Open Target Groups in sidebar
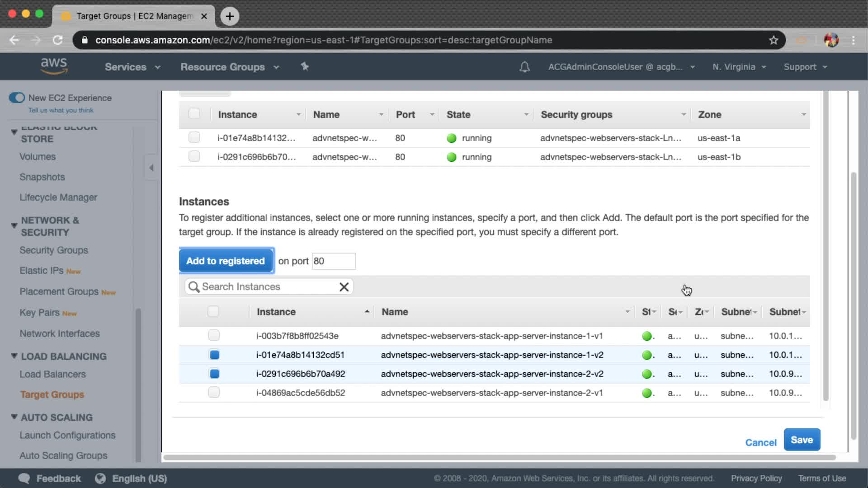Viewport: 868px width, 488px height. pyautogui.click(x=52, y=394)
